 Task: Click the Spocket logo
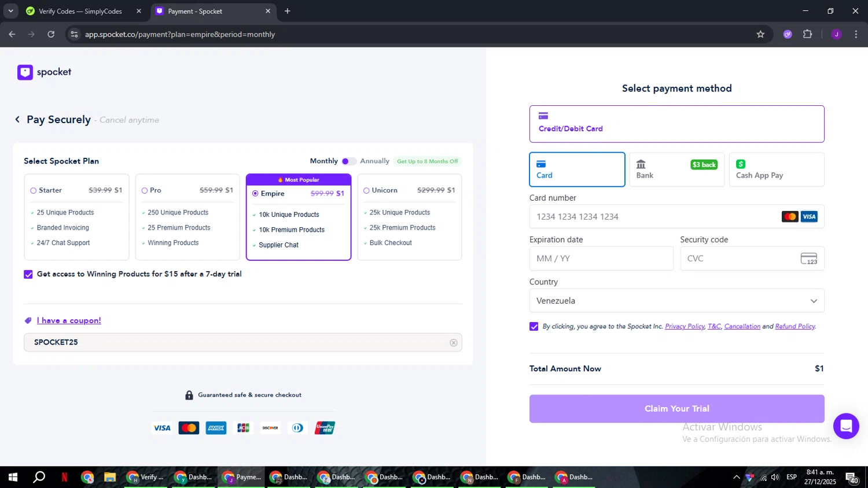tap(45, 72)
